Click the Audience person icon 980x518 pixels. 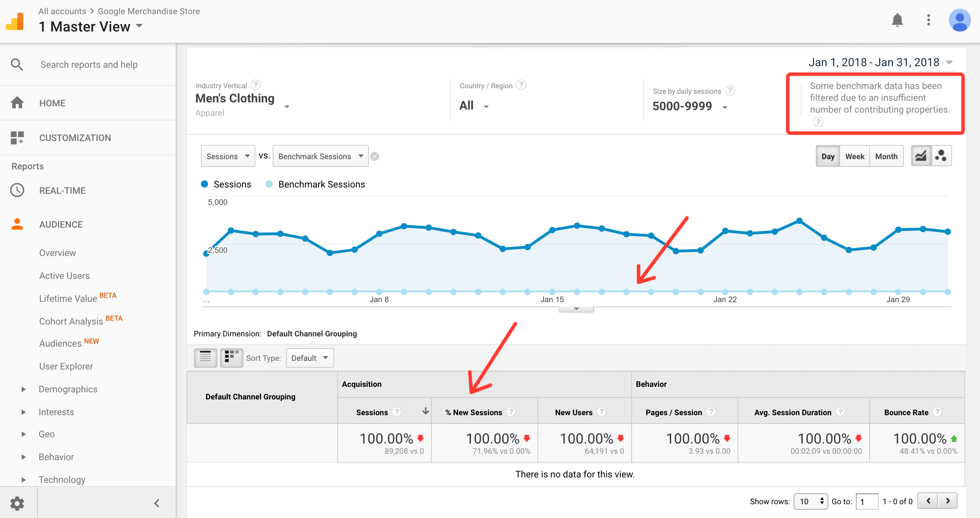(x=17, y=224)
